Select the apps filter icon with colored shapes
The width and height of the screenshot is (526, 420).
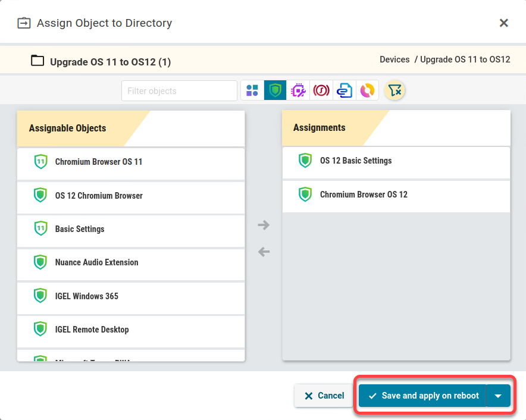pos(252,90)
